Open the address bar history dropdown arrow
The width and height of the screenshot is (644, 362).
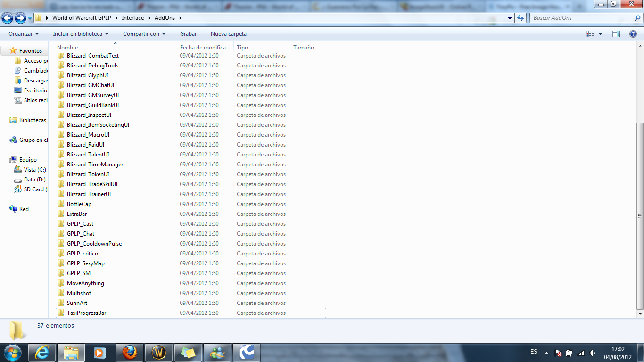click(510, 18)
